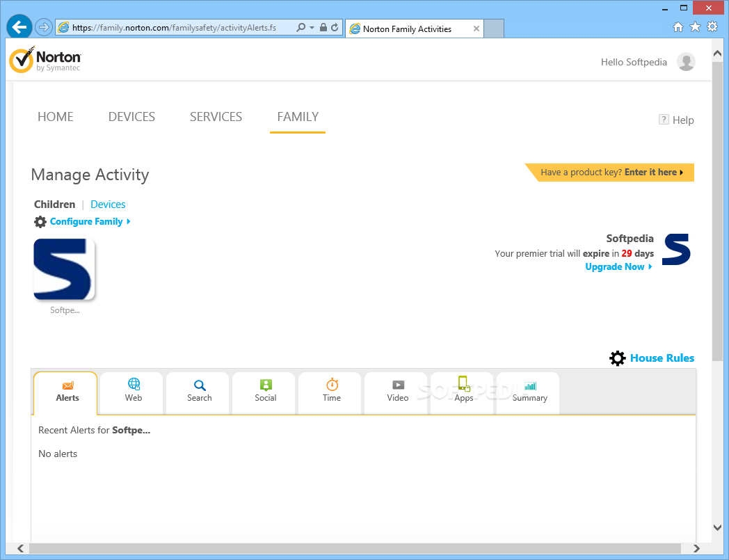Click the vertical scrollbar down arrow

coord(717,527)
